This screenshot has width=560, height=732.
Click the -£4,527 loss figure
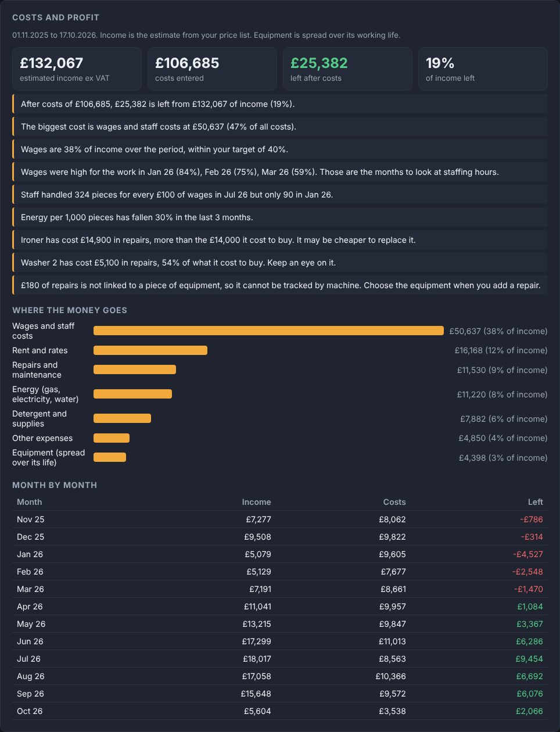(528, 554)
